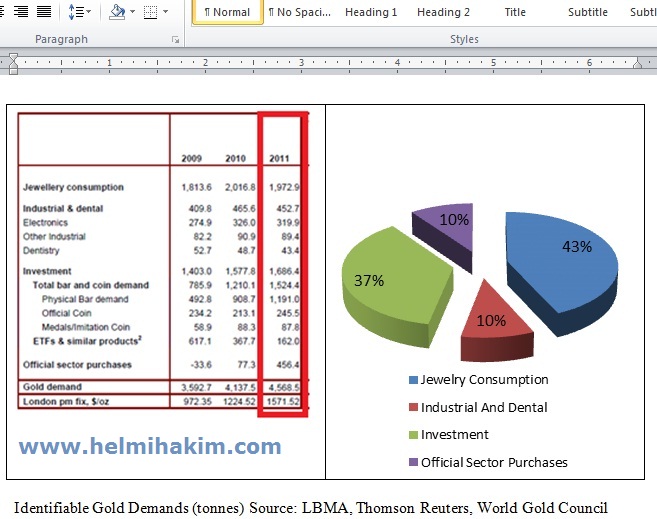Click the Shading paint bucket icon

[117, 11]
